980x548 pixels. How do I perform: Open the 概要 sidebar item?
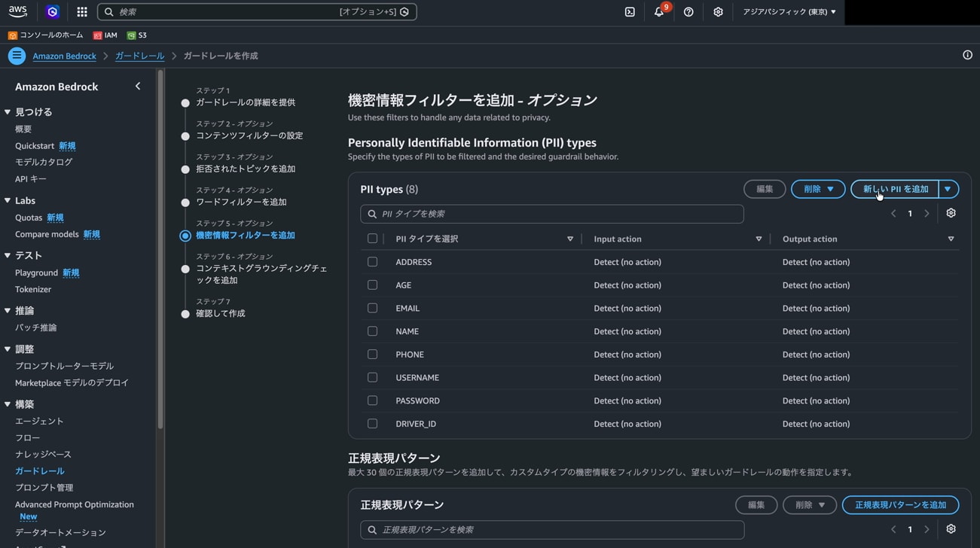[23, 129]
